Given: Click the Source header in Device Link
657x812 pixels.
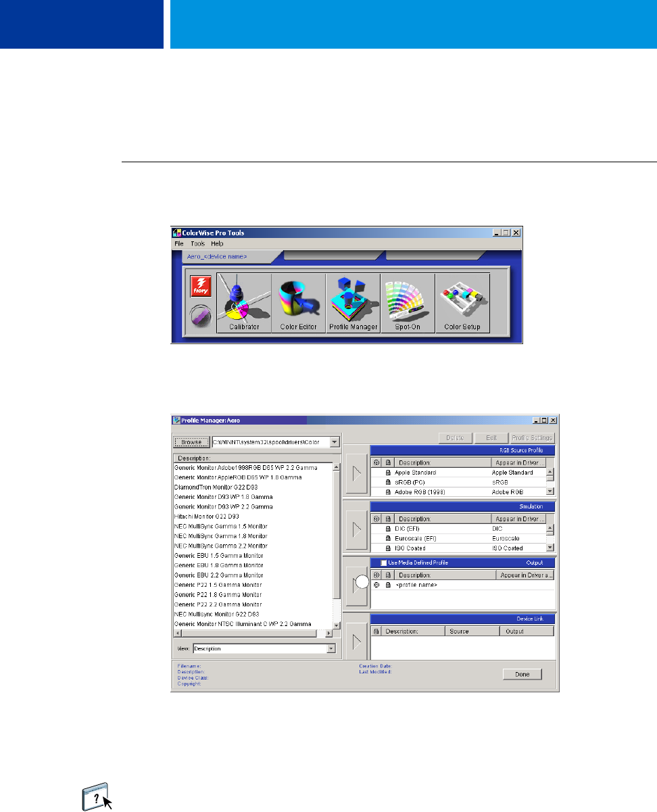Looking at the screenshot, I should click(x=472, y=631).
